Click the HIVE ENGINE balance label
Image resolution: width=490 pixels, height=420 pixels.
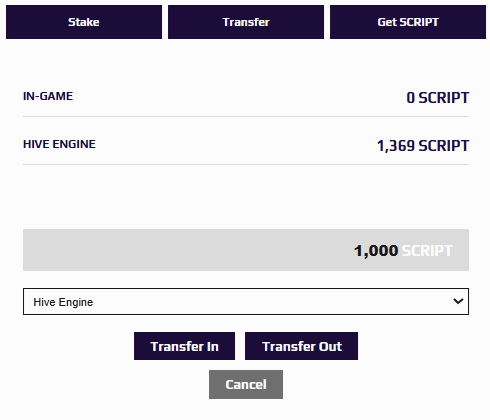point(59,144)
